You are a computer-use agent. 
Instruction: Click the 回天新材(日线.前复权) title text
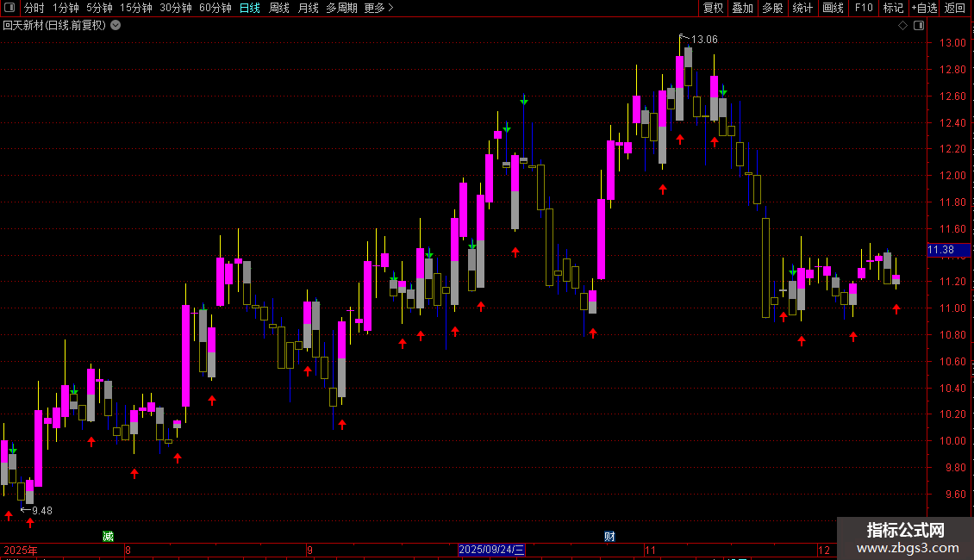point(54,26)
